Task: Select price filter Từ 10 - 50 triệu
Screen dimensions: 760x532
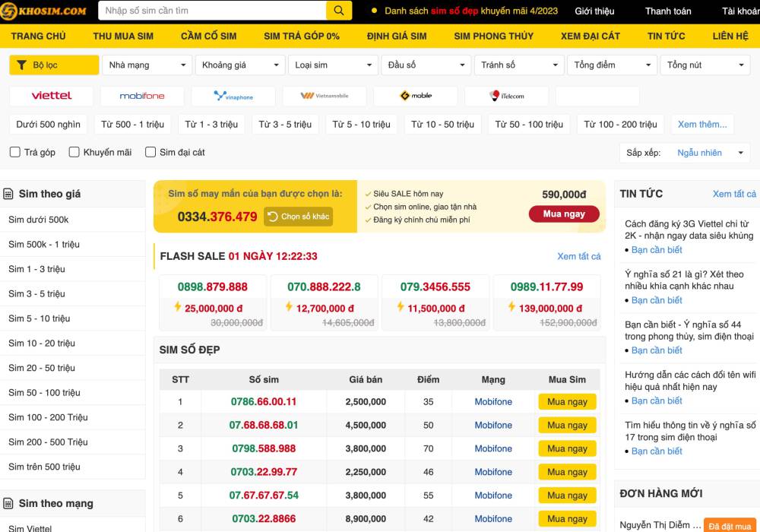Action: [442, 125]
